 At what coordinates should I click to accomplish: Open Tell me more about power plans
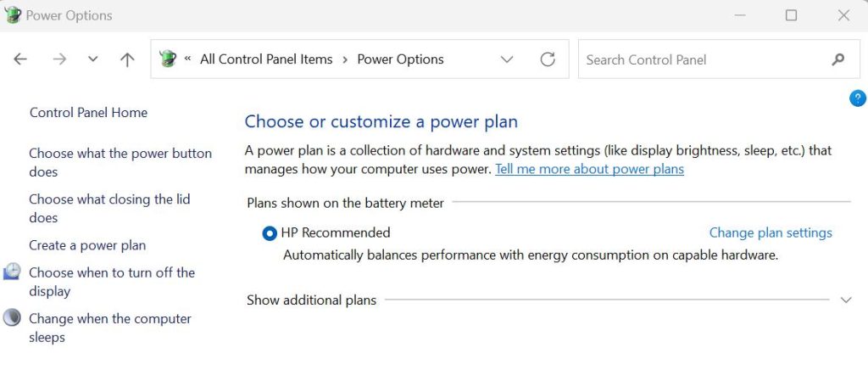(589, 169)
